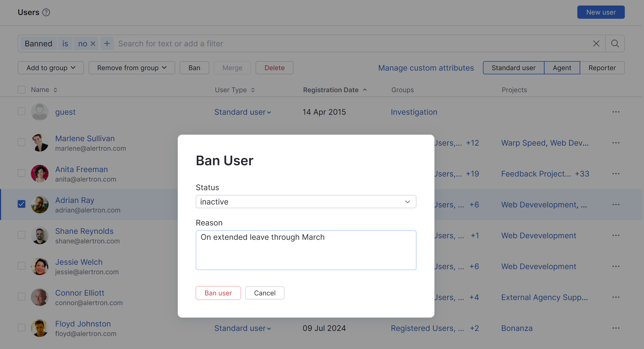
Task: Open the more options menu for Floyd Johnston
Action: [616, 328]
